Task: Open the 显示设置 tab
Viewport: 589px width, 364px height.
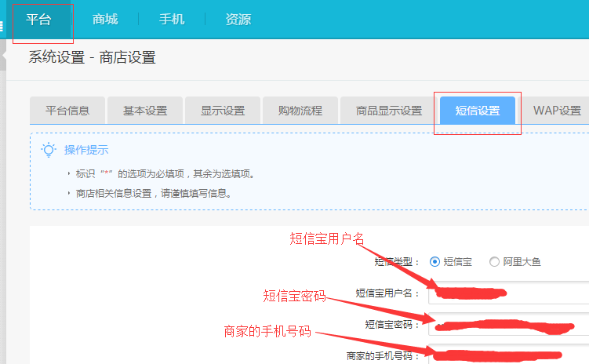Action: pyautogui.click(x=223, y=111)
